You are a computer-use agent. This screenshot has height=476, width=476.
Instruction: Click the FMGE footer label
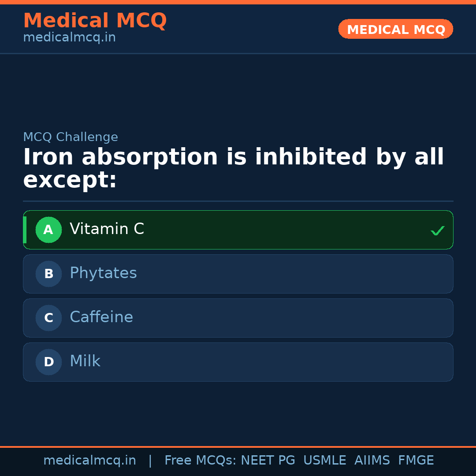coord(416,461)
